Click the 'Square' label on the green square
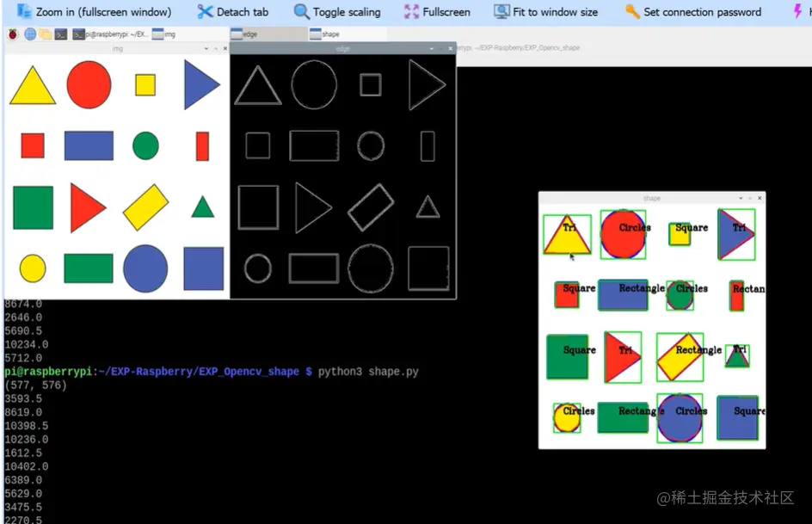Viewport: 812px width, 524px height. (580, 350)
